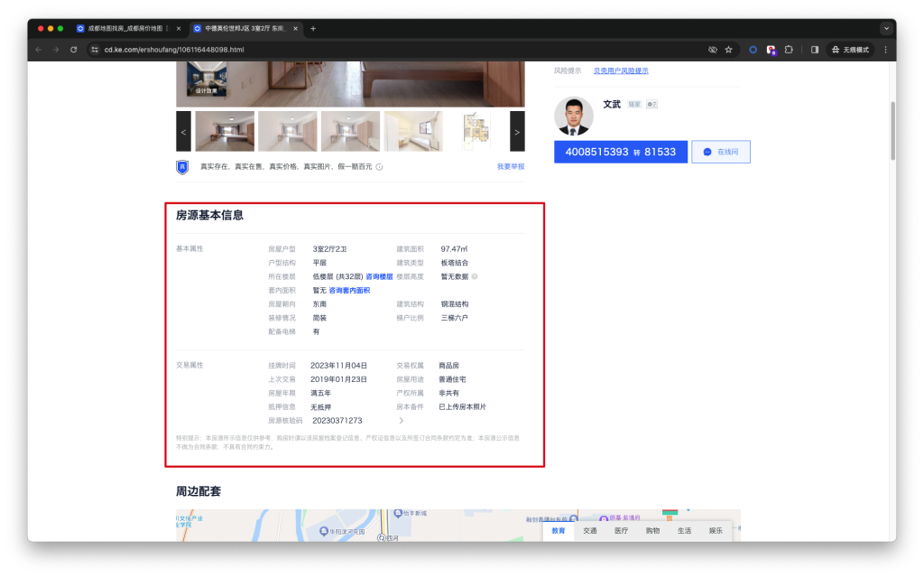924x578 pixels.
Task: Show next photo with the right arrow
Action: point(517,132)
